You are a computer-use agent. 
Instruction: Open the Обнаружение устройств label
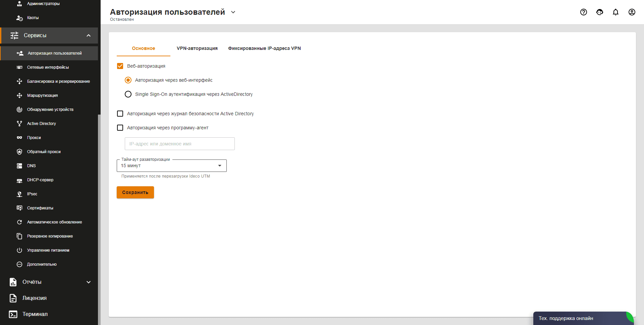pos(50,110)
